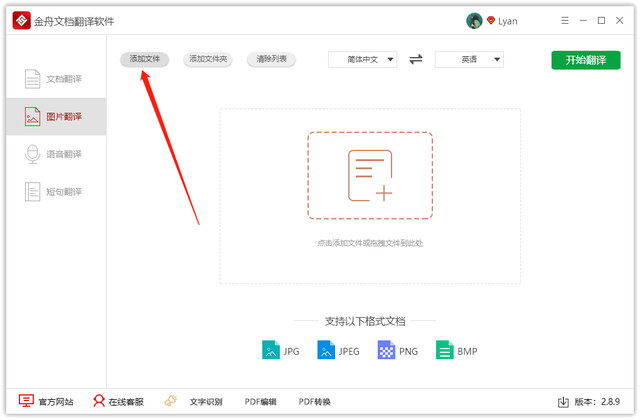Click the 清除列表 button

[x=271, y=59]
